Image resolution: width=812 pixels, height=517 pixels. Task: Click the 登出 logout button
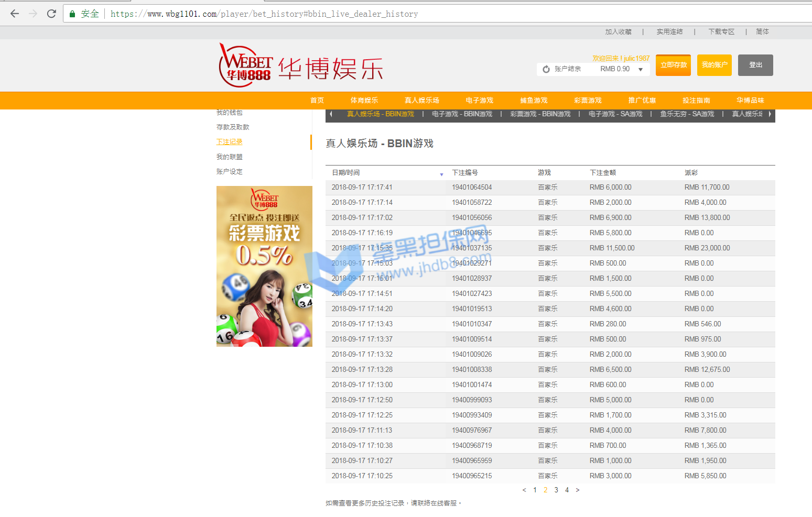click(x=755, y=65)
